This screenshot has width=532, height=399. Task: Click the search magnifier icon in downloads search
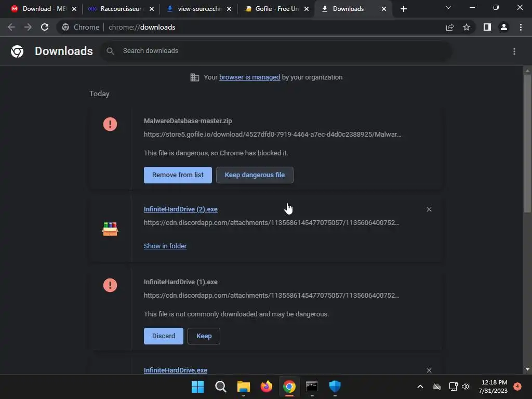(110, 51)
